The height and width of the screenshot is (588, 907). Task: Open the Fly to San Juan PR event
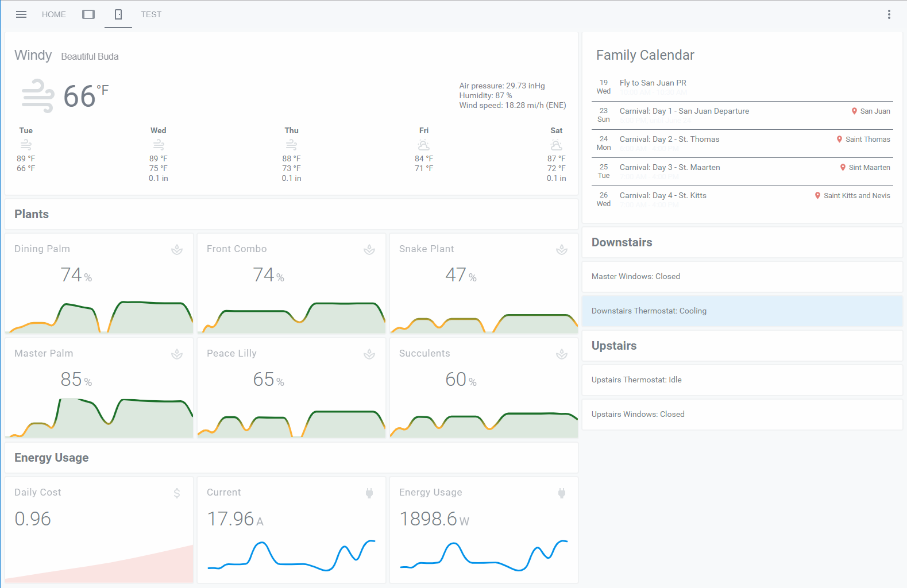pyautogui.click(x=653, y=83)
